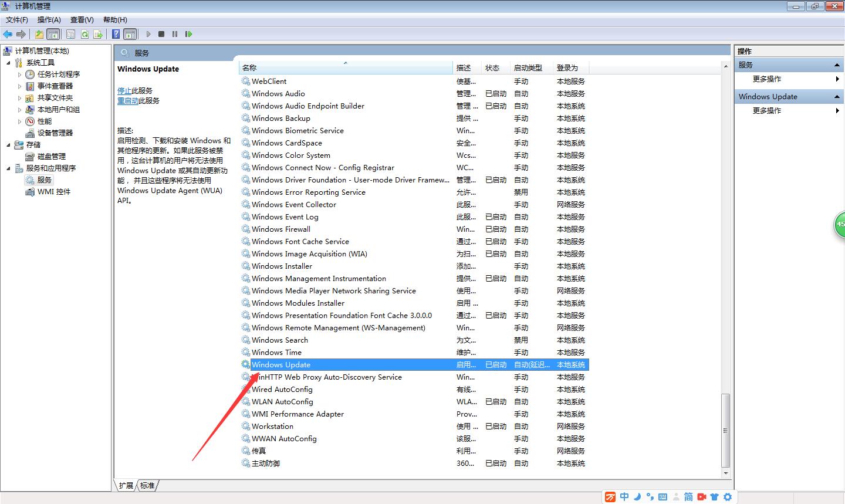Sort by the 状态 column header
Viewport: 845px width, 504px height.
[496, 67]
